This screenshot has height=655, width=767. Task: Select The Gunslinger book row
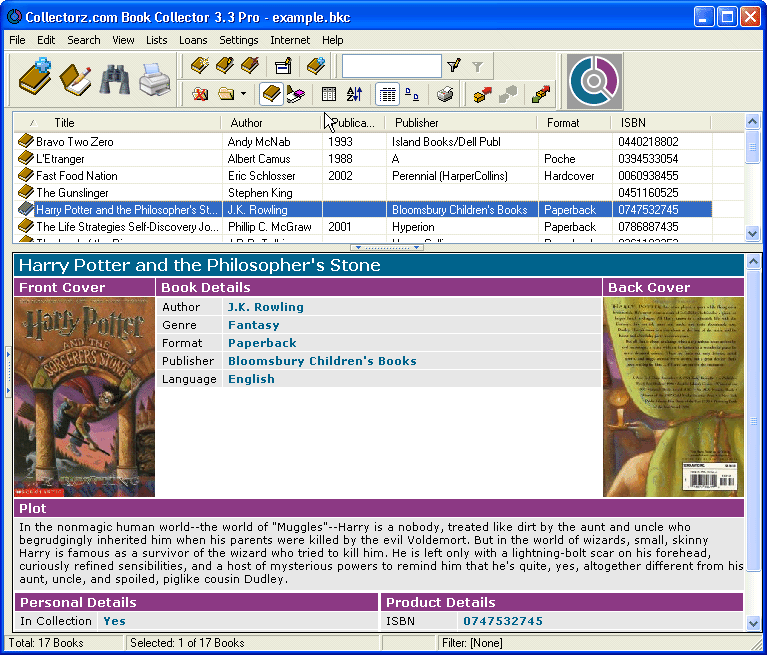coord(362,193)
